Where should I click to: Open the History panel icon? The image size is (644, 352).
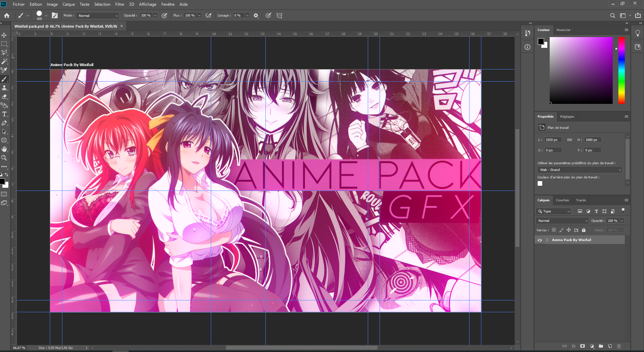[x=527, y=33]
